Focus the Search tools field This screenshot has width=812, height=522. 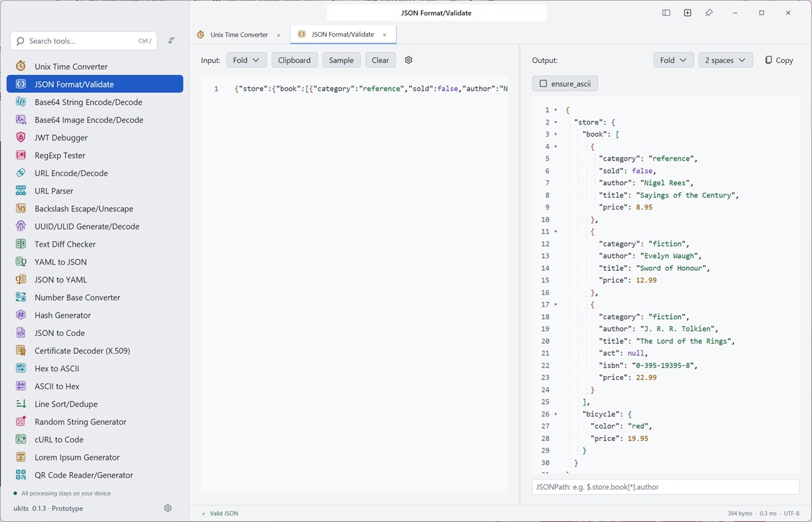(84, 41)
